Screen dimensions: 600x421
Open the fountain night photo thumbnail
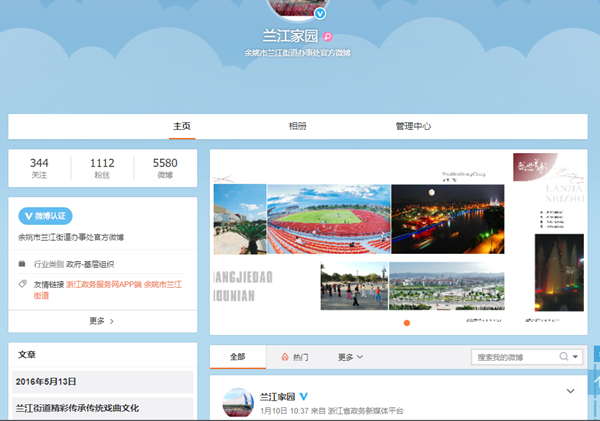click(559, 273)
